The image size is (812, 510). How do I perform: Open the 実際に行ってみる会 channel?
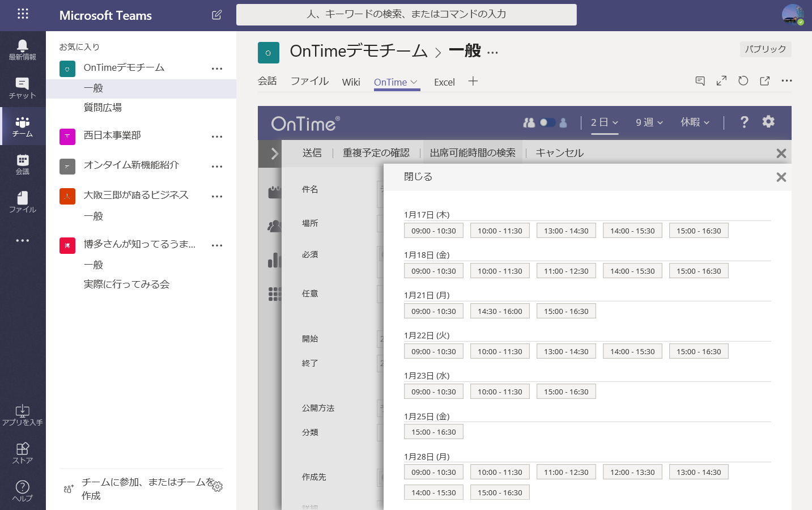[x=126, y=284]
